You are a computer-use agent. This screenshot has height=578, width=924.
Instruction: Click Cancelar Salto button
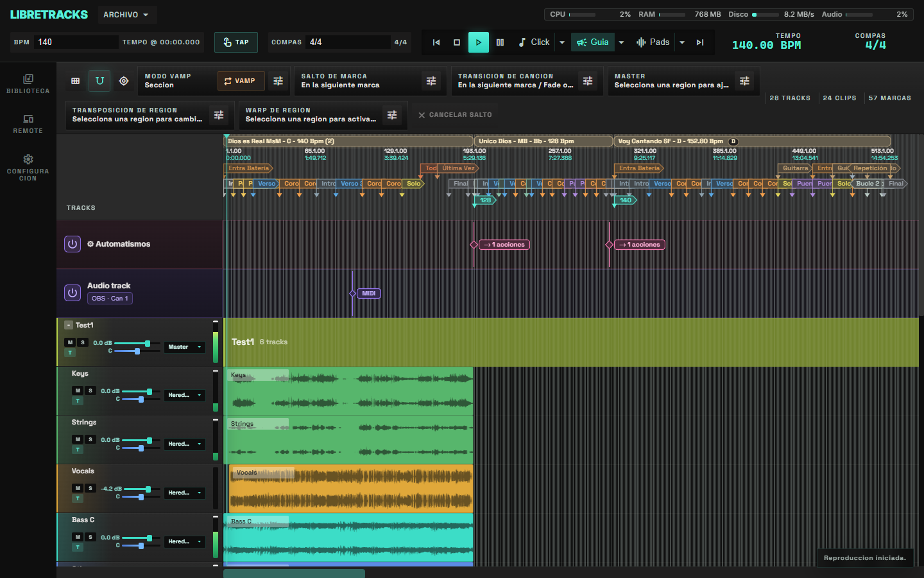pyautogui.click(x=456, y=115)
